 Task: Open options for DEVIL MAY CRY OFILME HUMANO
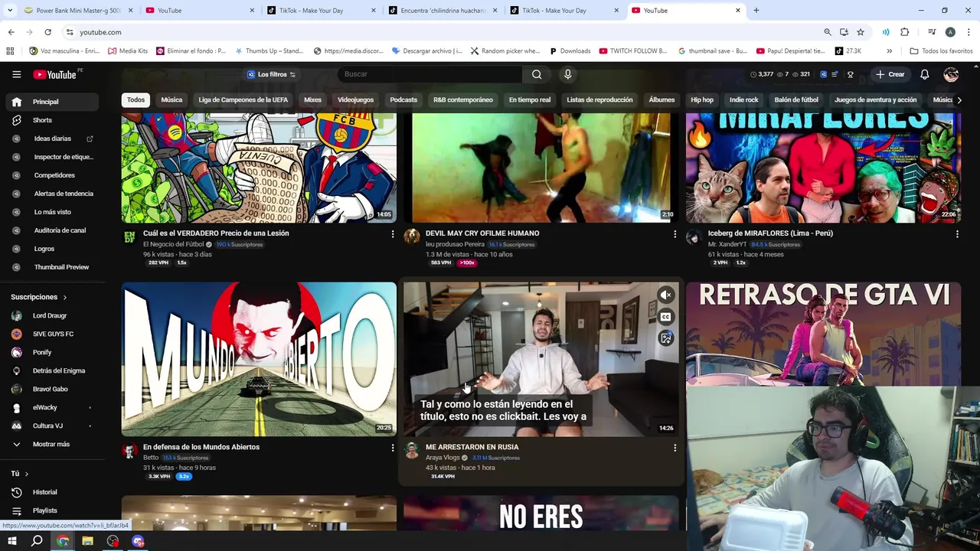tap(675, 233)
